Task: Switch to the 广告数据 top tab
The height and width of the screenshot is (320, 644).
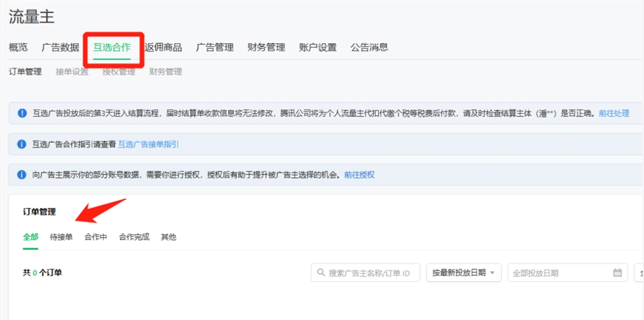Action: coord(61,47)
